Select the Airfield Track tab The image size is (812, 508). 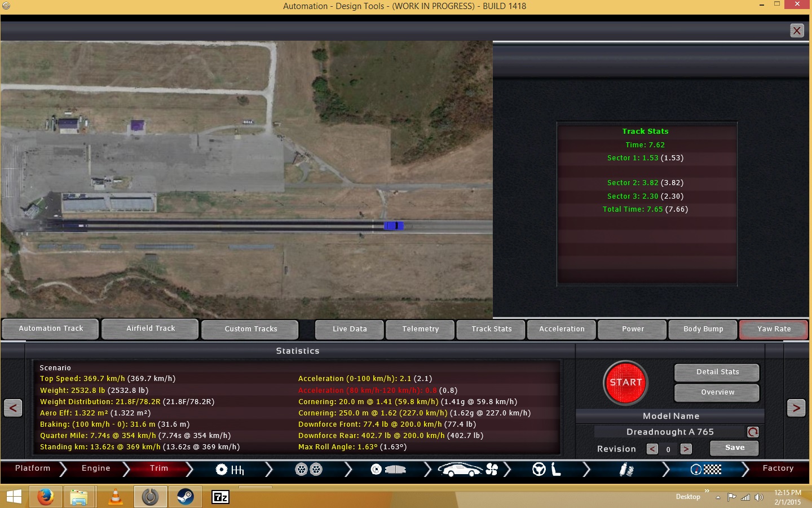pos(151,329)
